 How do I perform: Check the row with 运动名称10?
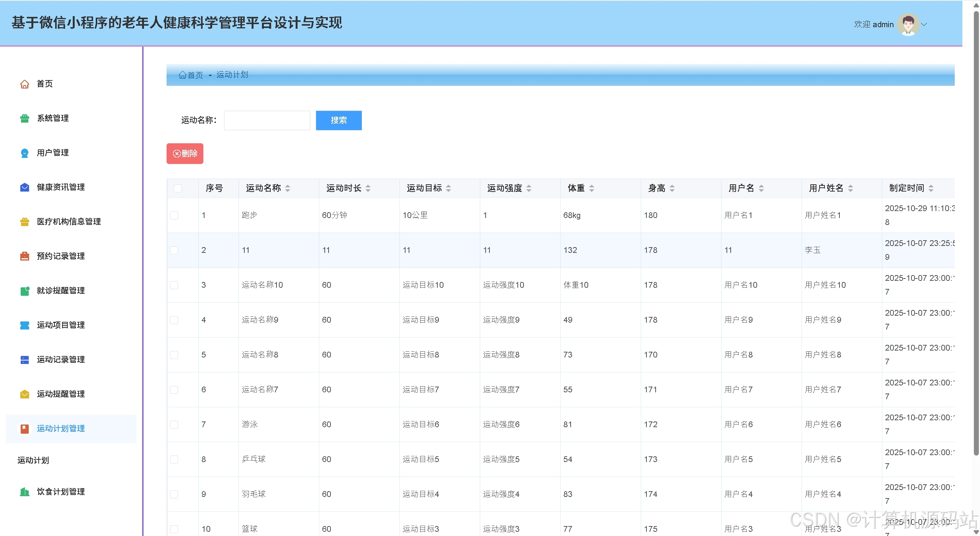pos(174,285)
